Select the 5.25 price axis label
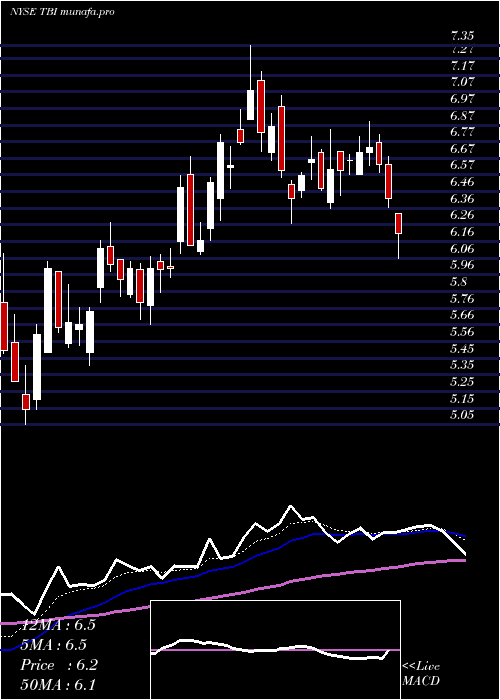The height and width of the screenshot is (700, 500). (x=462, y=382)
